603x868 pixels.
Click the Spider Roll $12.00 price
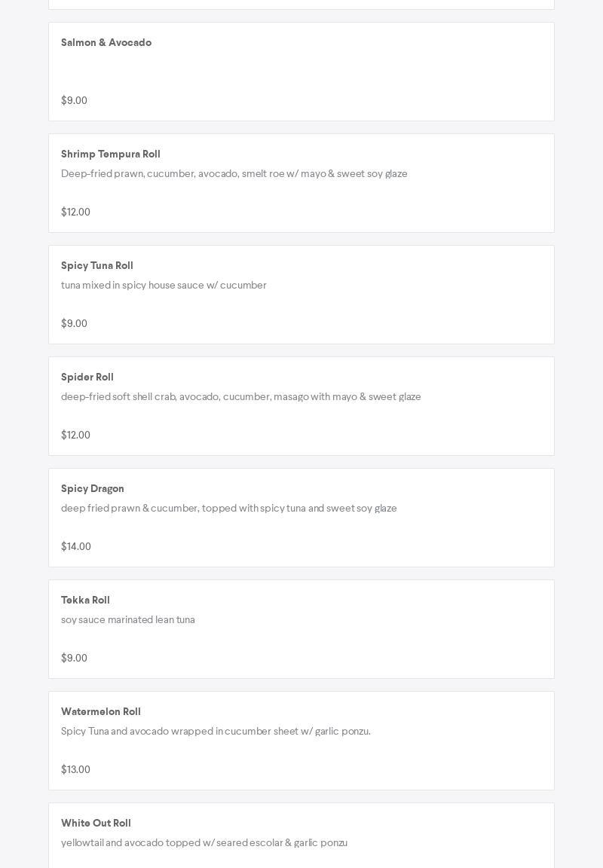(75, 436)
